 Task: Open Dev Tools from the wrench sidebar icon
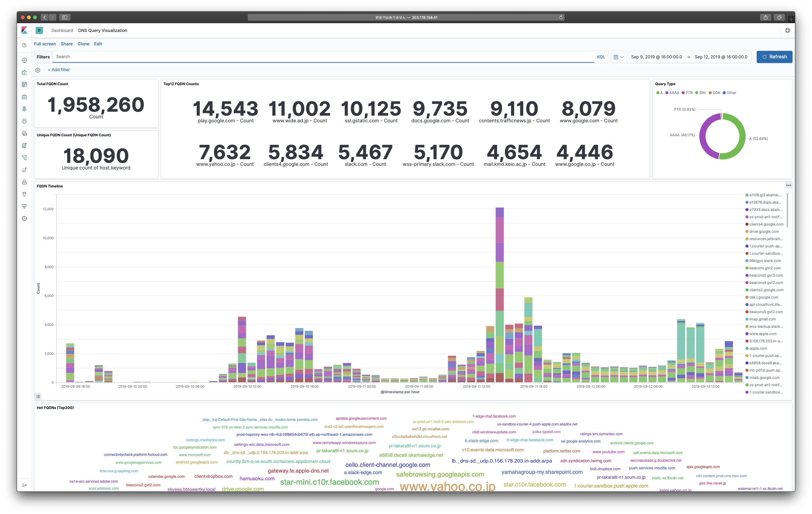point(24,194)
